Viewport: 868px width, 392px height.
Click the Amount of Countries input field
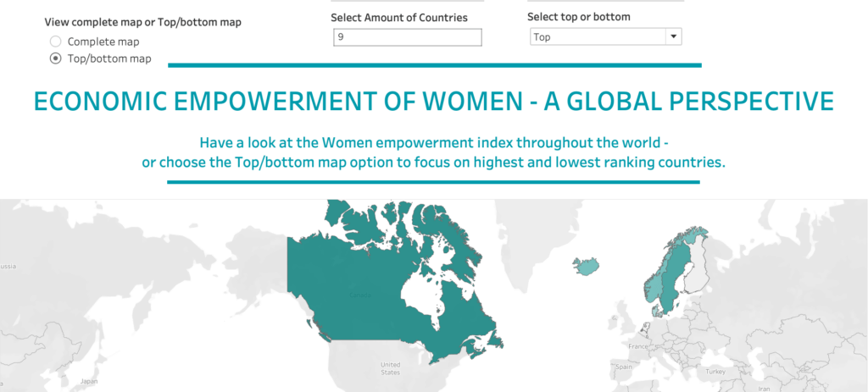pos(408,37)
